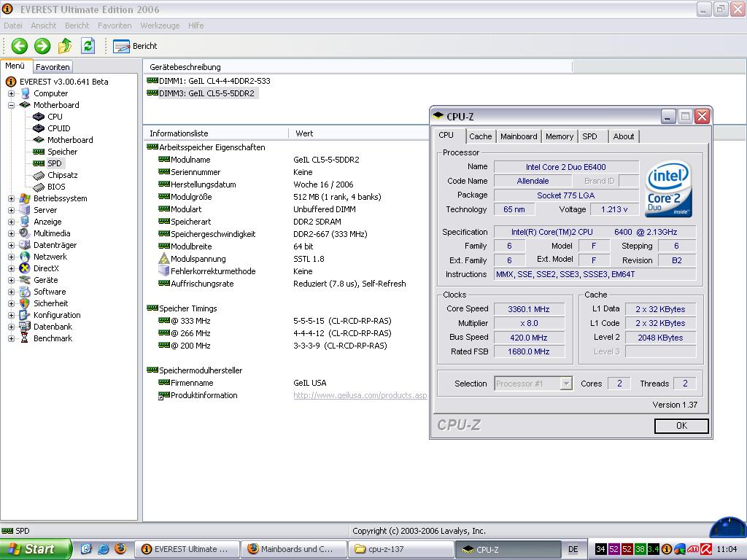Switch to the Favoriten sidebar tab
747x560 pixels.
[x=53, y=66]
